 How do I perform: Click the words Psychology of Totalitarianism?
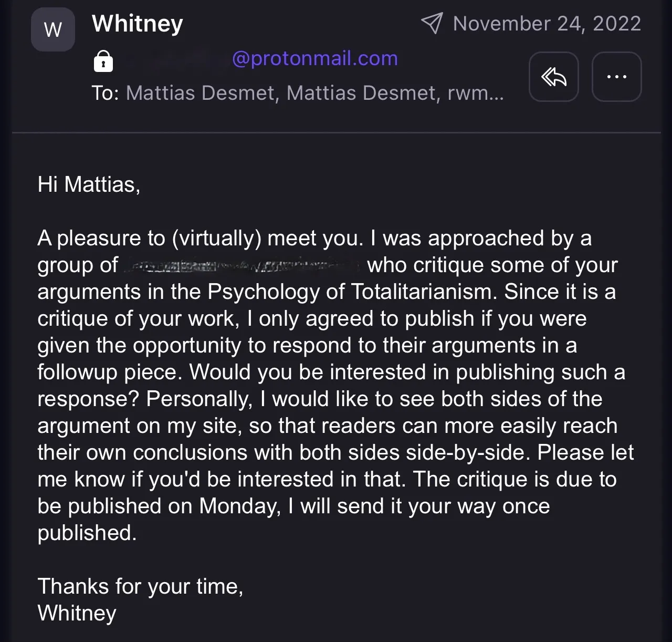click(351, 292)
